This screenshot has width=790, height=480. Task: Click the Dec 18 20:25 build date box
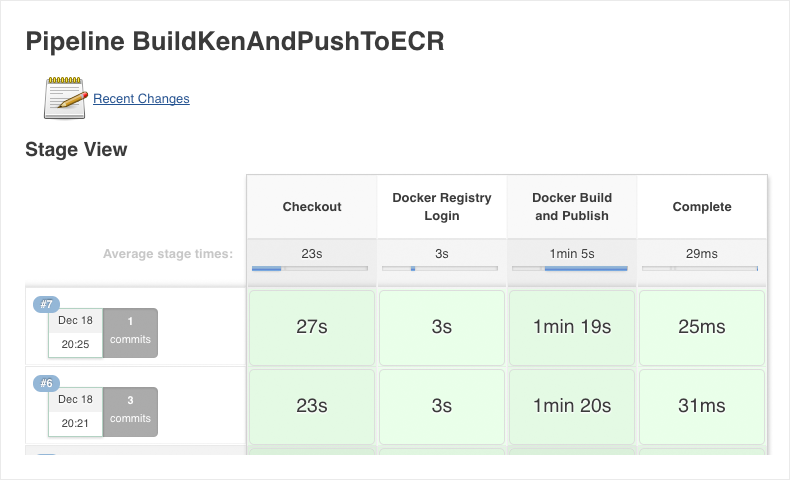coord(76,333)
